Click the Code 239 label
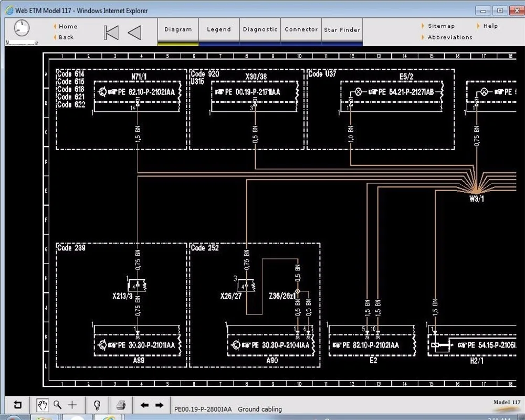This screenshot has width=525, height=420. click(x=71, y=248)
